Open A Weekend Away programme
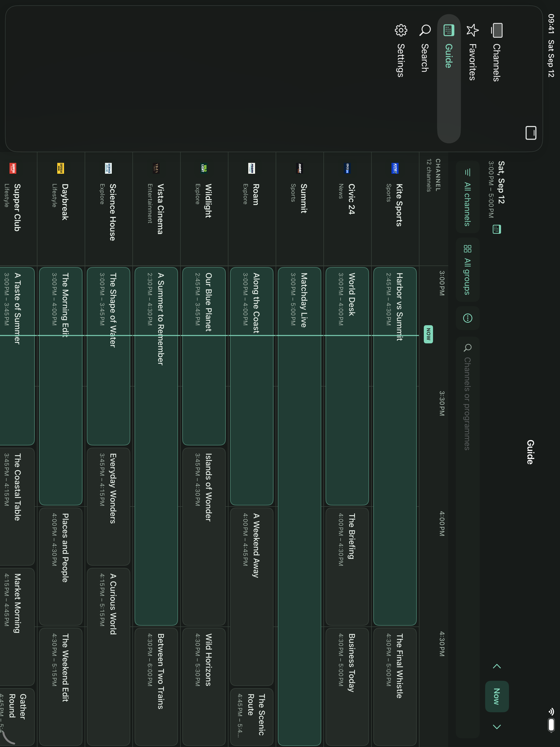This screenshot has width=560, height=747. 252,597
